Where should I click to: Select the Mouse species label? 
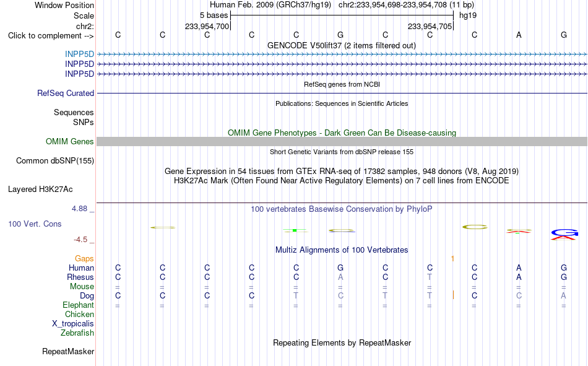pos(82,286)
